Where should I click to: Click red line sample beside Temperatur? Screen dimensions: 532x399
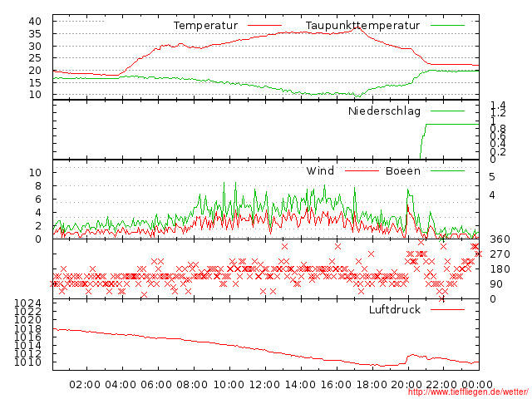pyautogui.click(x=264, y=26)
